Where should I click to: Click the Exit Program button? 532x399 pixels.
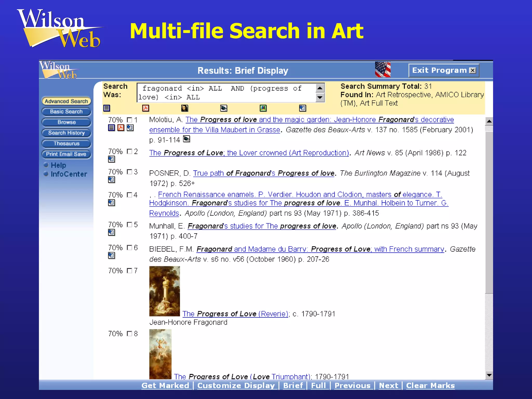click(x=444, y=70)
